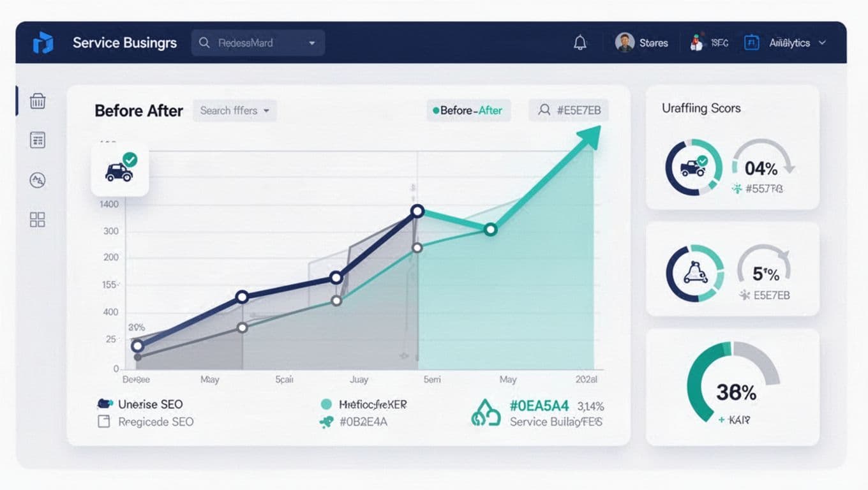Expand the Search filters dropdown
Screen dimensions: 868x490
click(x=234, y=110)
